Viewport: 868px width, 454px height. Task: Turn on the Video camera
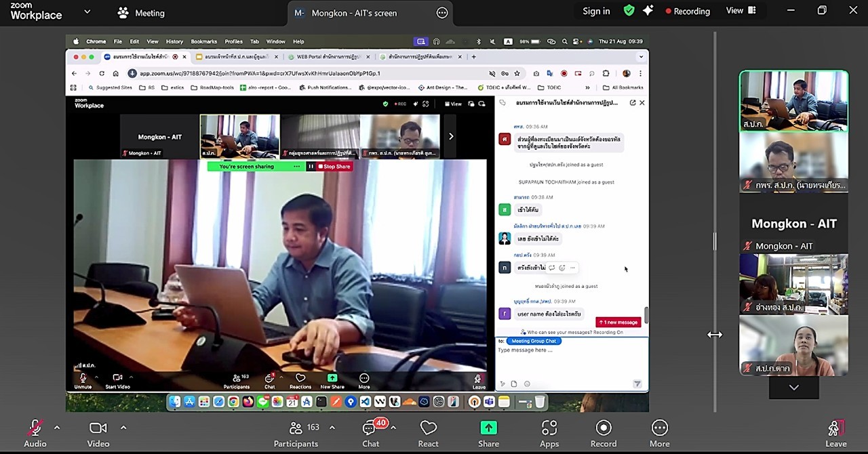click(x=98, y=434)
